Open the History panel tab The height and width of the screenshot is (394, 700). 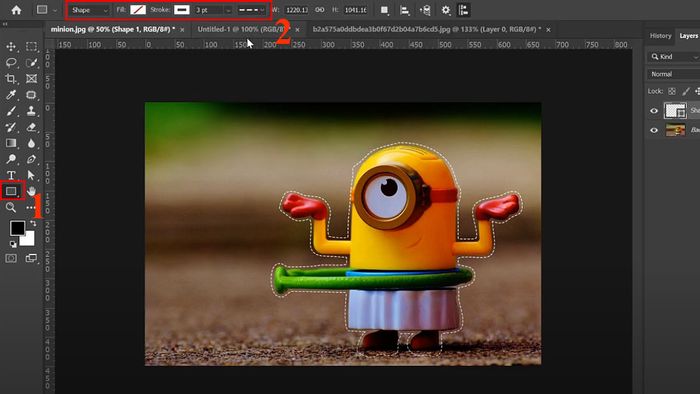pyautogui.click(x=660, y=36)
